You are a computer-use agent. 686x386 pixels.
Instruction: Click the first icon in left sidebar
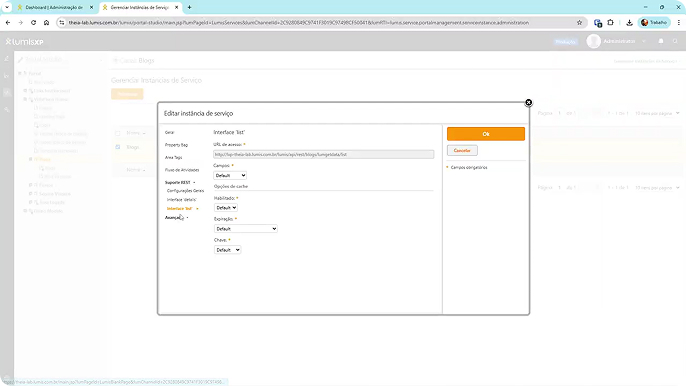click(x=7, y=59)
